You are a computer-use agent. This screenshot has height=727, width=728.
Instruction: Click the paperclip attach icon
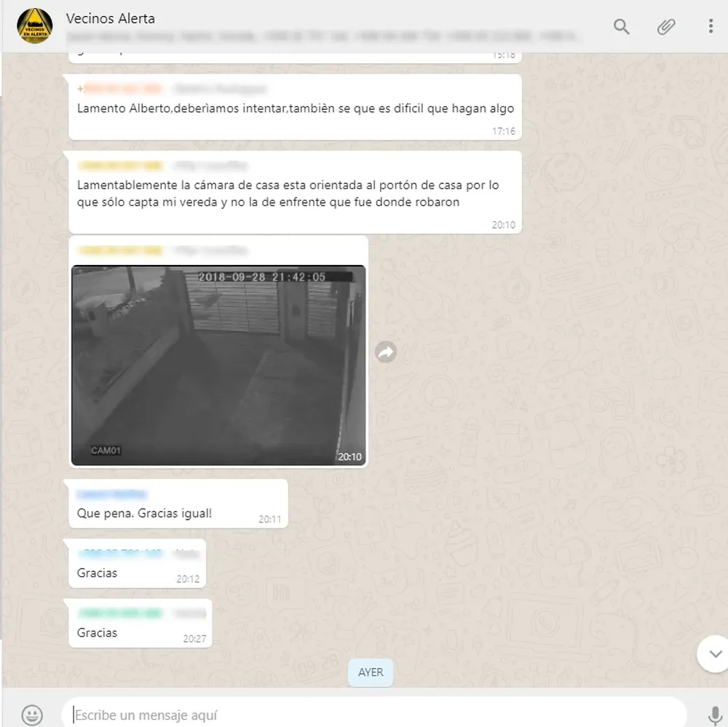[665, 27]
